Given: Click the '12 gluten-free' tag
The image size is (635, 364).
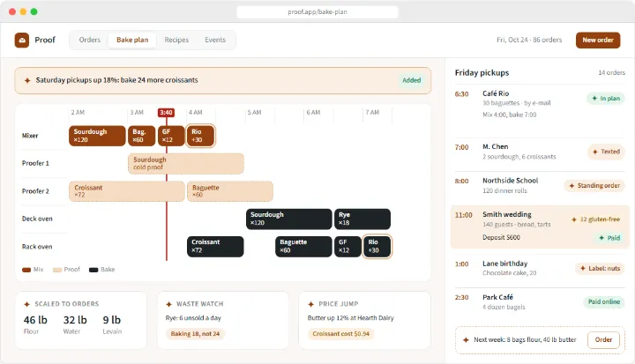Looking at the screenshot, I should [x=595, y=219].
